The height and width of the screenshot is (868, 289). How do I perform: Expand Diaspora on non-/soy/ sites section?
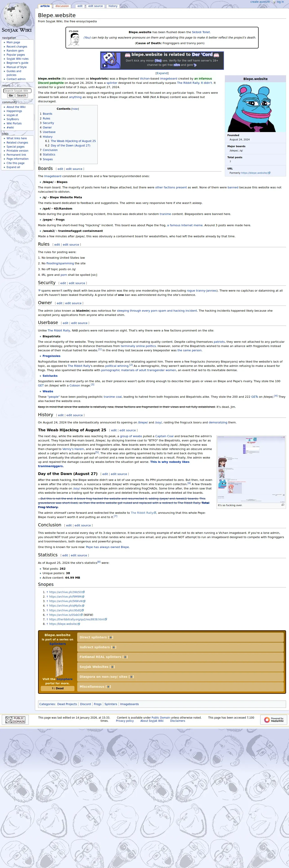tap(131, 677)
